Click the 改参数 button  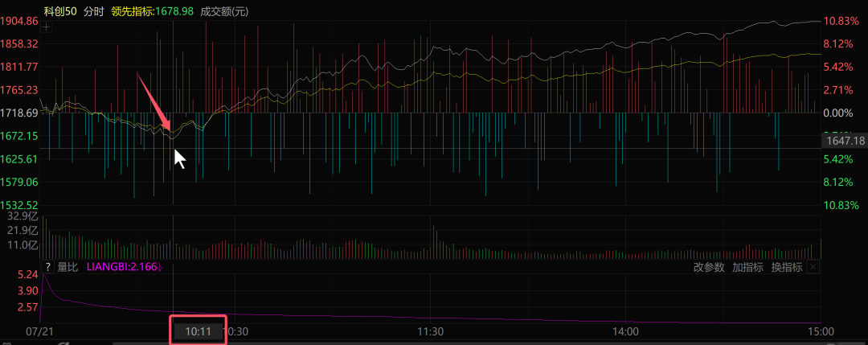pyautogui.click(x=709, y=268)
